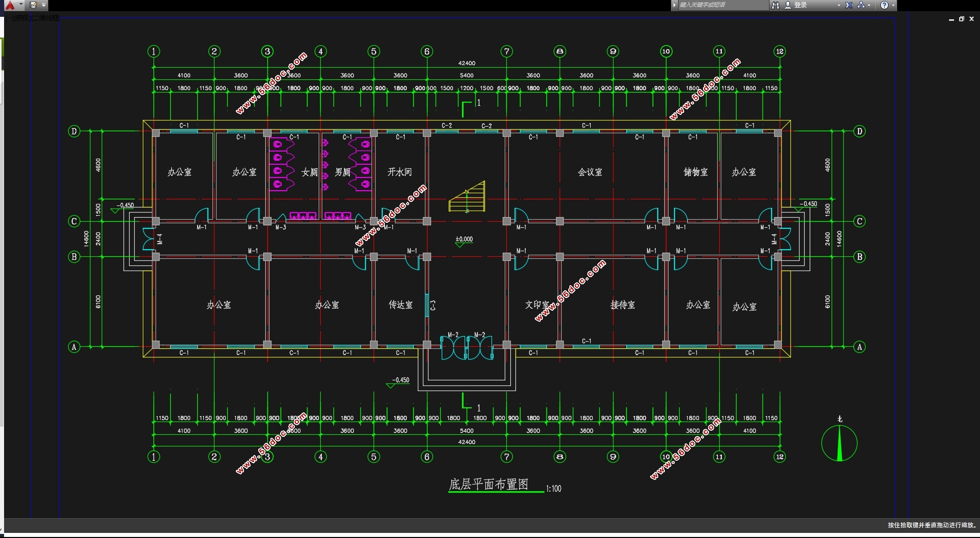Select the 接待室 room label

pos(623,305)
